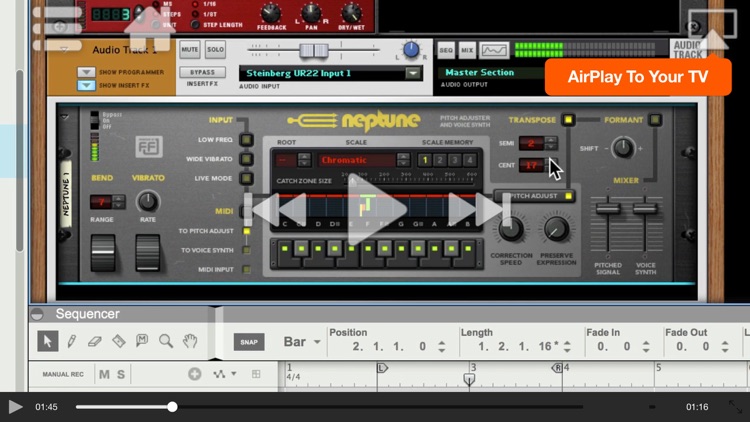Viewport: 750px width, 422px height.
Task: Click the sequencer M mute button
Action: 104,374
